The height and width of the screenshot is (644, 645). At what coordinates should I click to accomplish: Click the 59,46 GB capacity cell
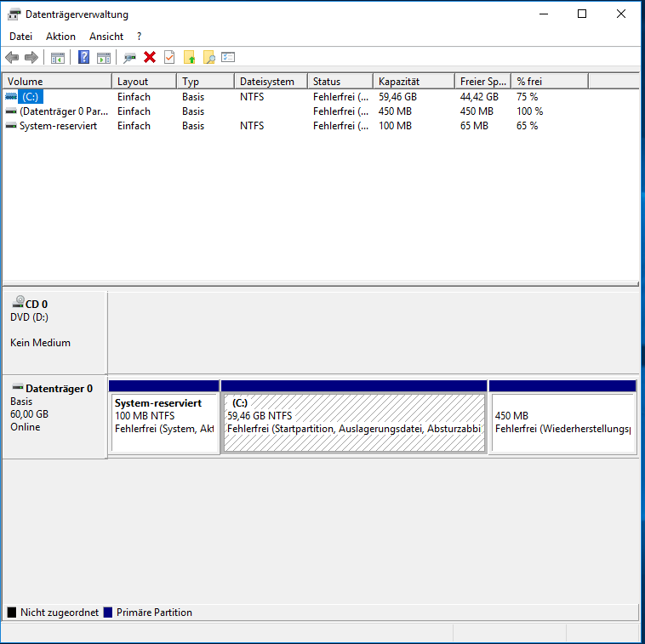pos(397,97)
